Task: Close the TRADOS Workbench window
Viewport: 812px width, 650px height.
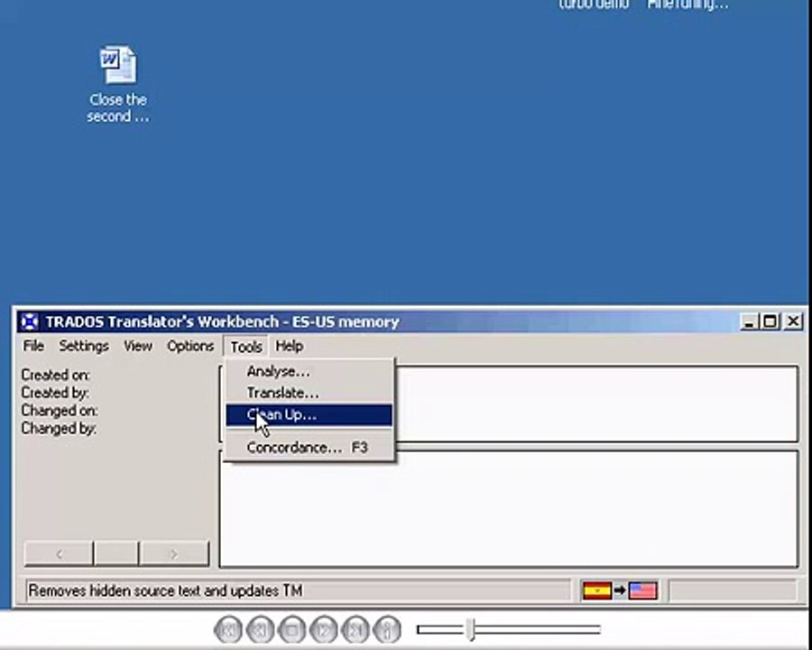Action: (x=793, y=322)
